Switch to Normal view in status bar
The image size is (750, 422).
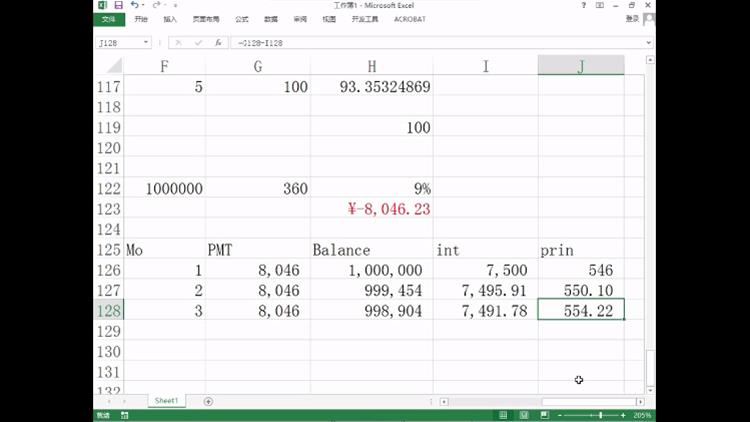(x=503, y=415)
